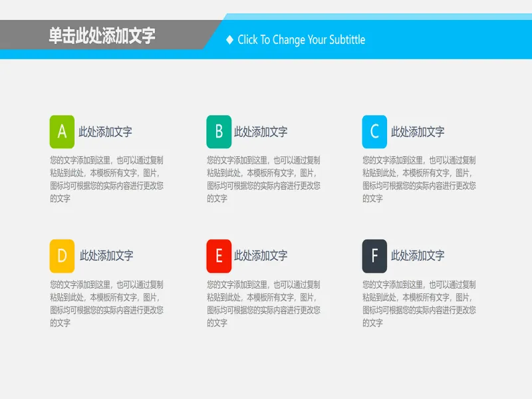Select the blue C letter icon

pos(374,132)
